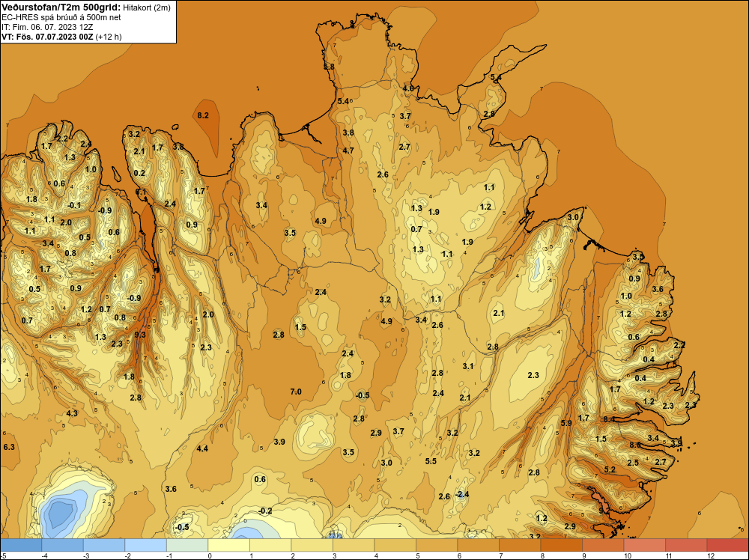This screenshot has width=749, height=560.
Task: Click the negative temperature value -2.4
Action: pyautogui.click(x=461, y=494)
